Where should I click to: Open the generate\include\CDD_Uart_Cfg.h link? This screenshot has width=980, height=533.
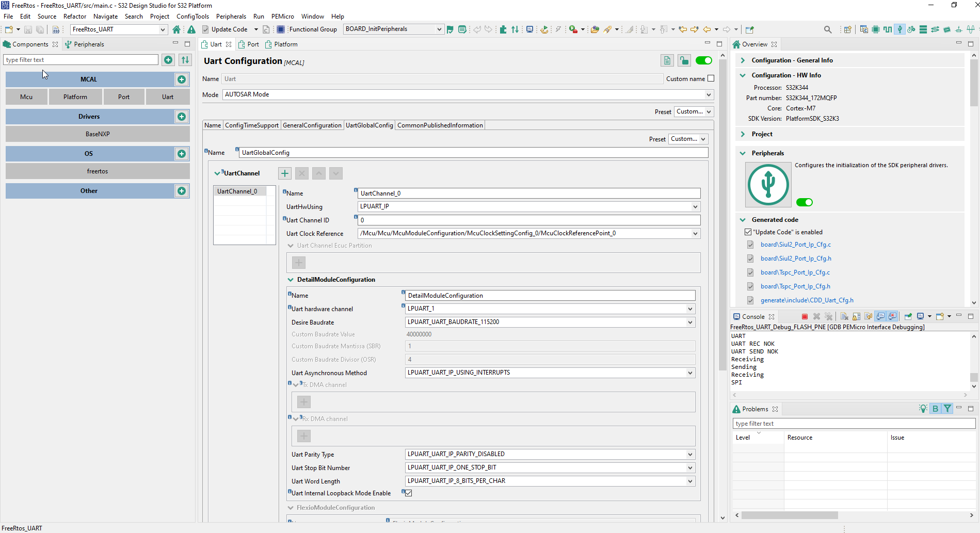pyautogui.click(x=807, y=300)
